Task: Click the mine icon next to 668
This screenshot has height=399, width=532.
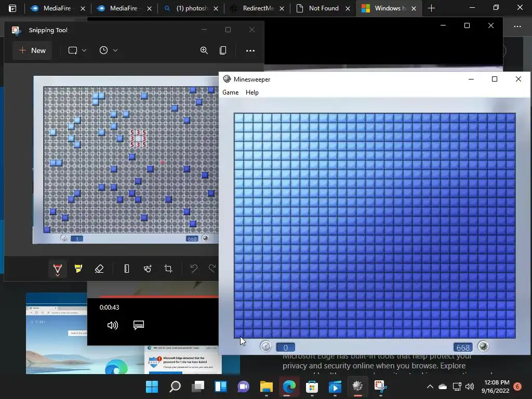Action: coord(483,347)
